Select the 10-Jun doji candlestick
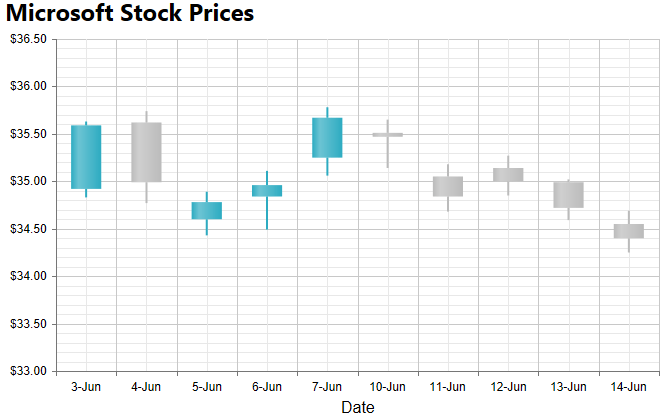 (387, 134)
